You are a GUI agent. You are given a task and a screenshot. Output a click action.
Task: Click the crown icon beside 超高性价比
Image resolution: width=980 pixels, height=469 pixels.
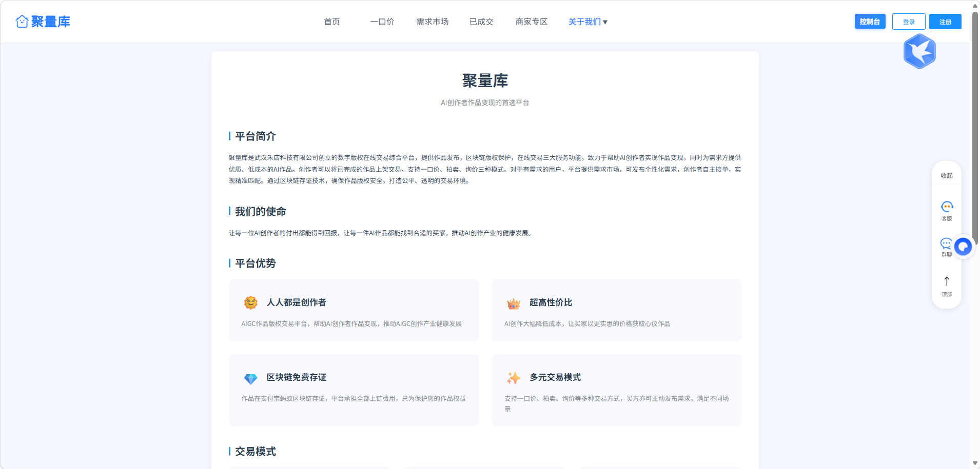tap(514, 303)
